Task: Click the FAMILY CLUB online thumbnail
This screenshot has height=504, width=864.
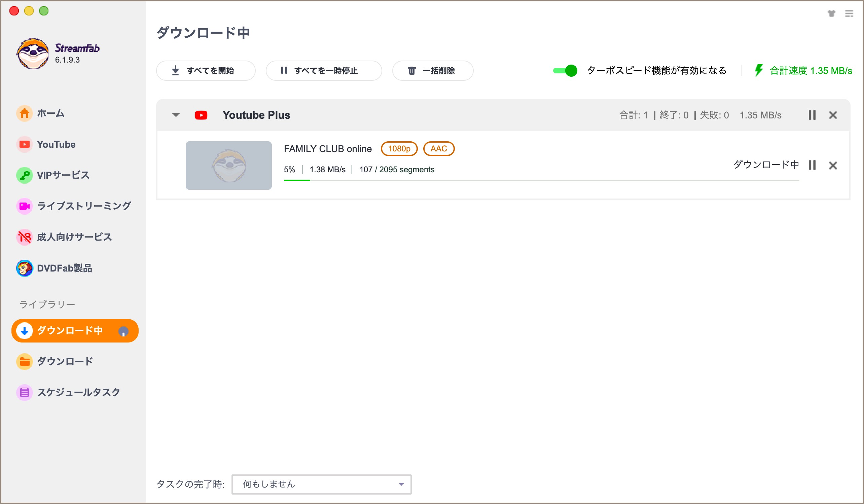Action: coord(229,166)
